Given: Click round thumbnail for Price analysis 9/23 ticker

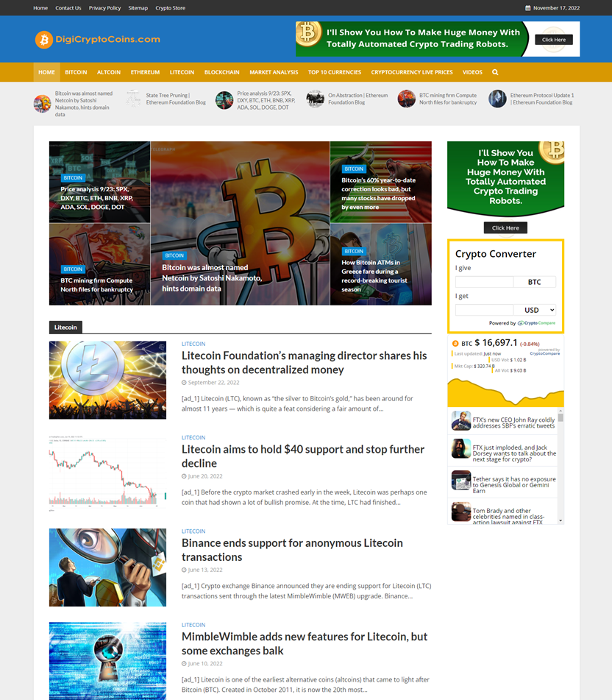Looking at the screenshot, I should click(224, 100).
